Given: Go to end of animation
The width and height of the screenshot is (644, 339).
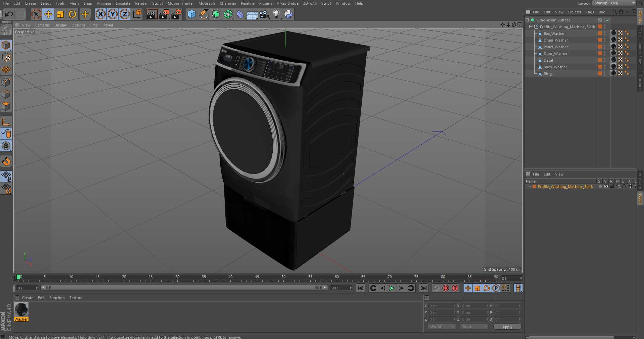Looking at the screenshot, I should (424, 288).
